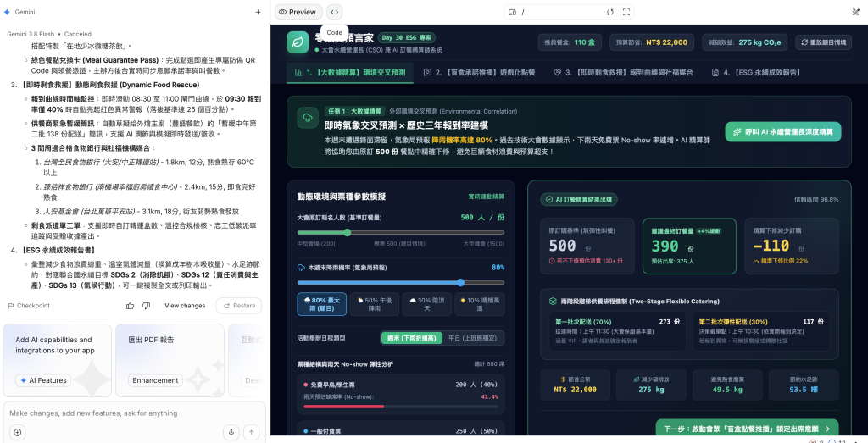This screenshot has height=443, width=868.
Task: Click the 第一批次配送 (70%) card
Action: pyautogui.click(x=617, y=330)
